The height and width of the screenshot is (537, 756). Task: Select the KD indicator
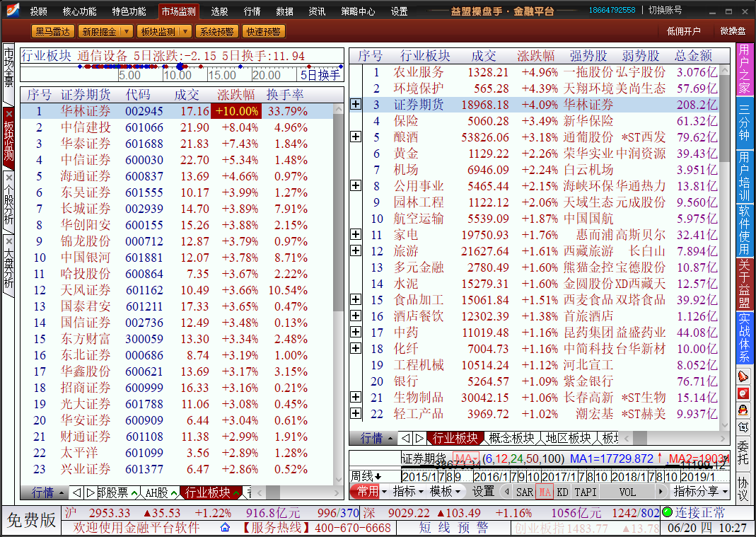pos(562,492)
